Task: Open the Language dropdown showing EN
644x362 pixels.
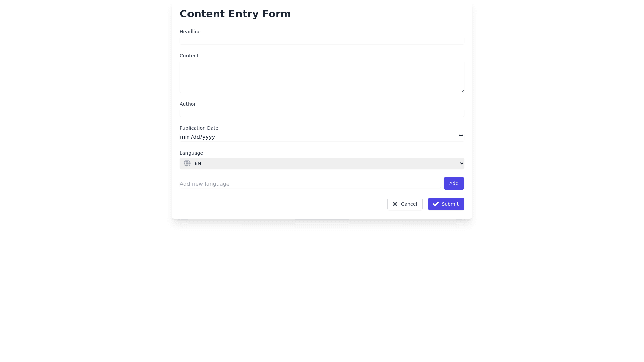Action: (x=321, y=163)
